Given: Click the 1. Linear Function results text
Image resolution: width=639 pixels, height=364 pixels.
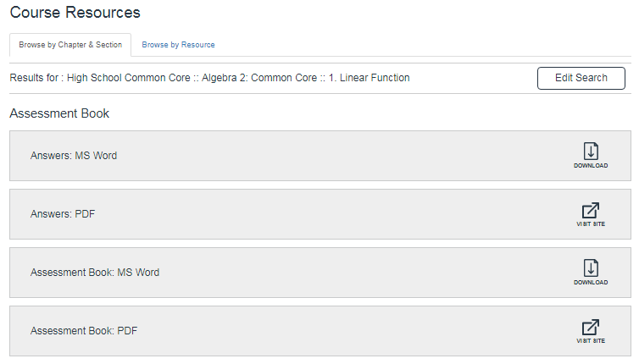Looking at the screenshot, I should pyautogui.click(x=368, y=78).
